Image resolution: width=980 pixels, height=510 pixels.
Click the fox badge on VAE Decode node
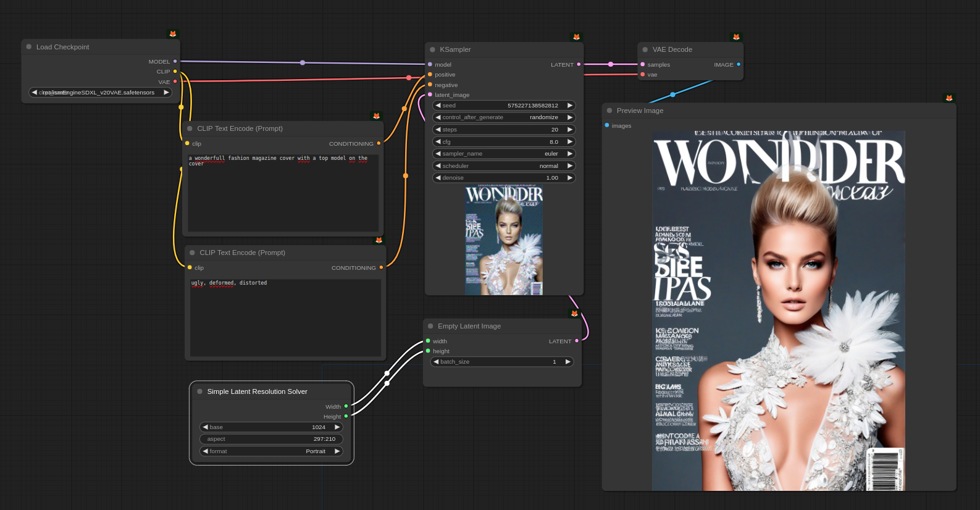tap(736, 37)
